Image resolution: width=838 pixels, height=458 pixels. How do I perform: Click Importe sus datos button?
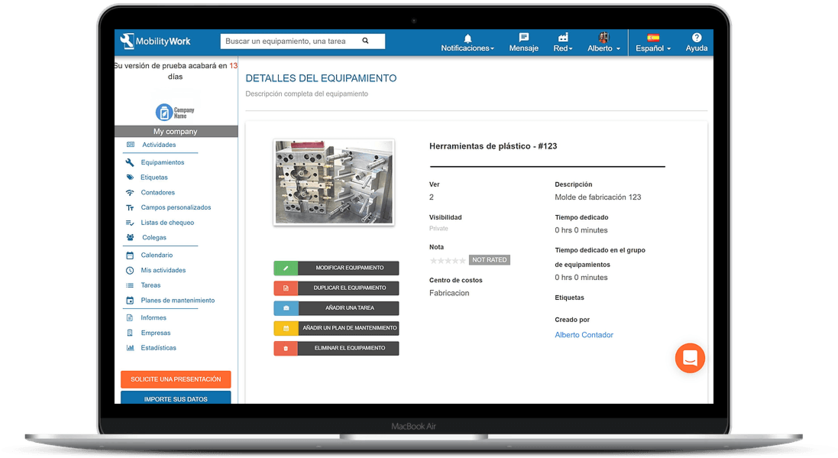tap(176, 398)
